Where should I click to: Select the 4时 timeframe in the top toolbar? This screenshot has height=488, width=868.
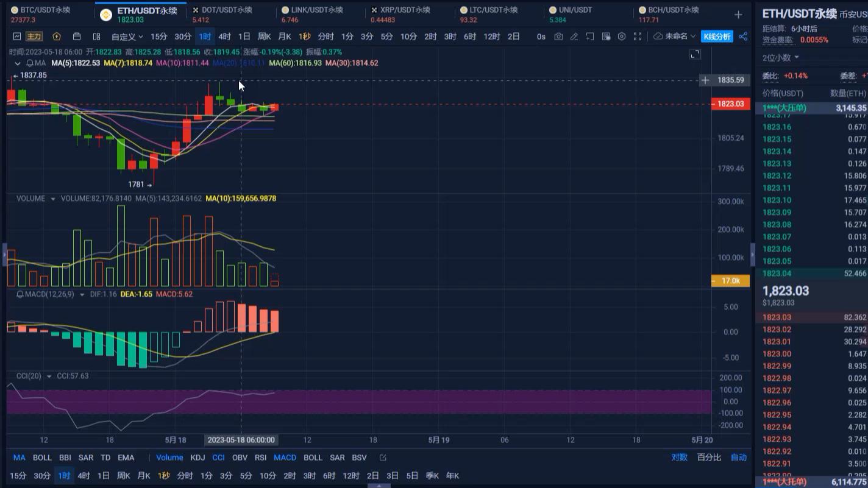[224, 37]
